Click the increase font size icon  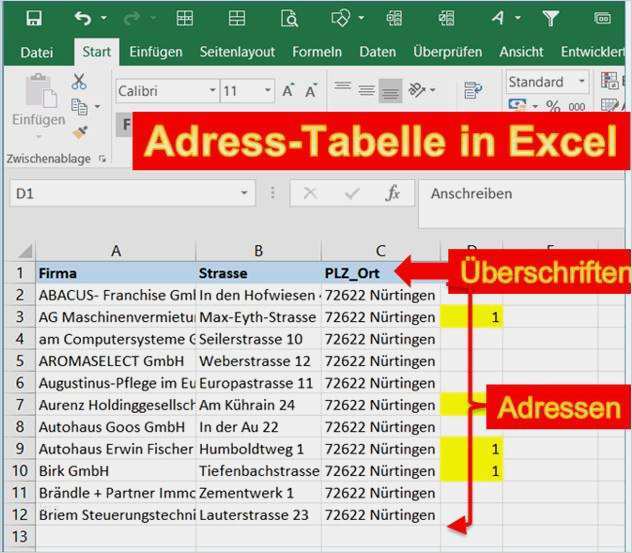288,91
